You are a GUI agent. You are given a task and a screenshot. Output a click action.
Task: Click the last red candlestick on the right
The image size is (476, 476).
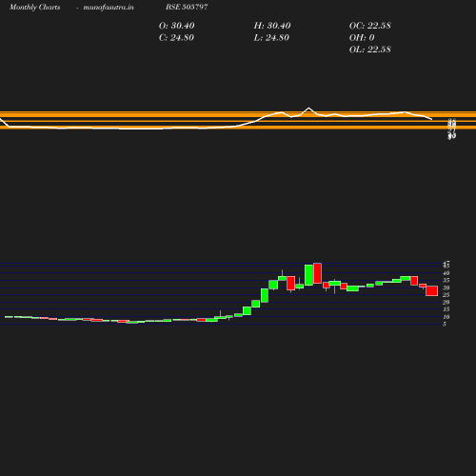(432, 290)
